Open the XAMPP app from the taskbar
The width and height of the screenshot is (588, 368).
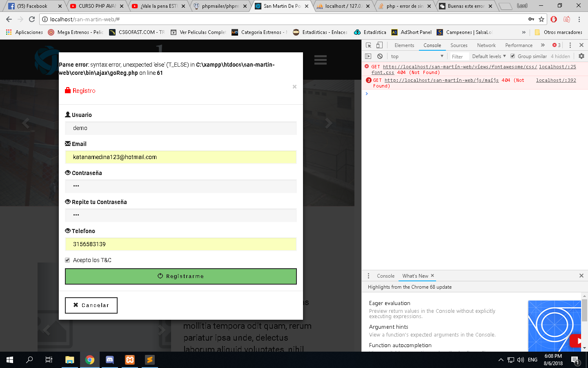tap(130, 360)
